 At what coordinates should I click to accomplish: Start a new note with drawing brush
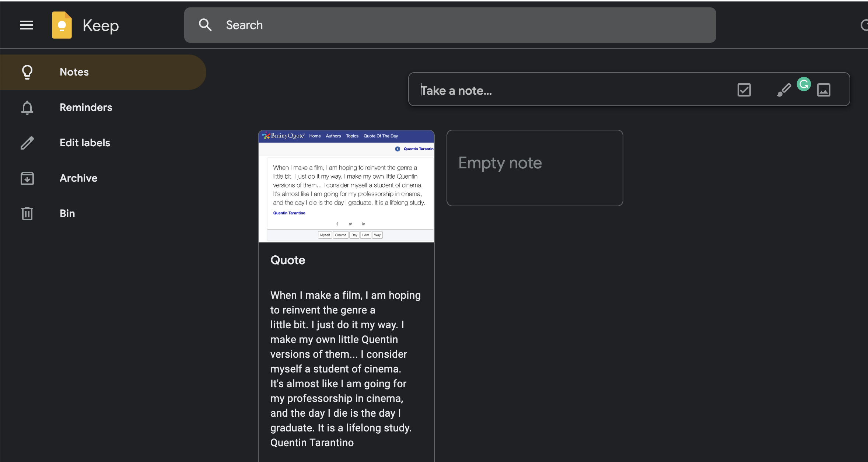tap(784, 90)
